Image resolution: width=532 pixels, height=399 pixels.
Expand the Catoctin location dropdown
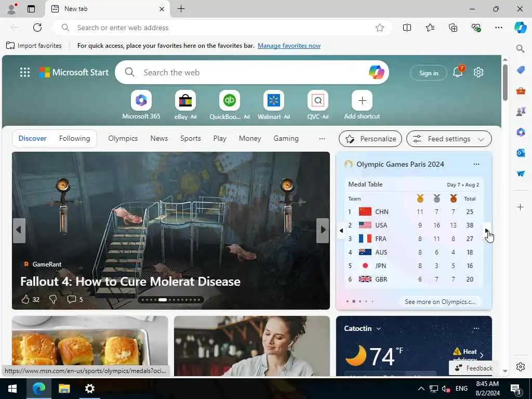[379, 329]
